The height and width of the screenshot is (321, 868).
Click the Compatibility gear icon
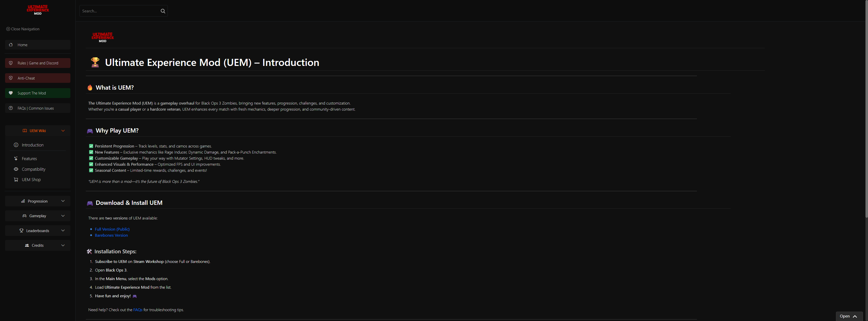[x=16, y=169]
